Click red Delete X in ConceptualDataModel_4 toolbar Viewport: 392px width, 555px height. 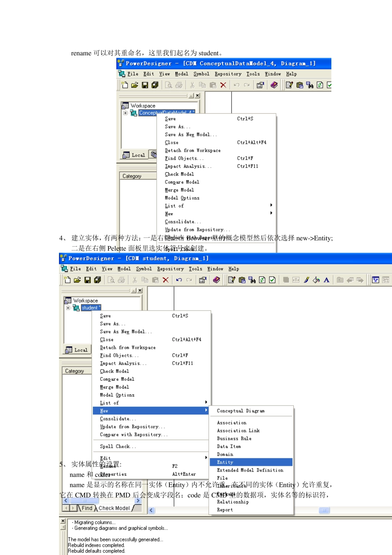[x=223, y=85]
